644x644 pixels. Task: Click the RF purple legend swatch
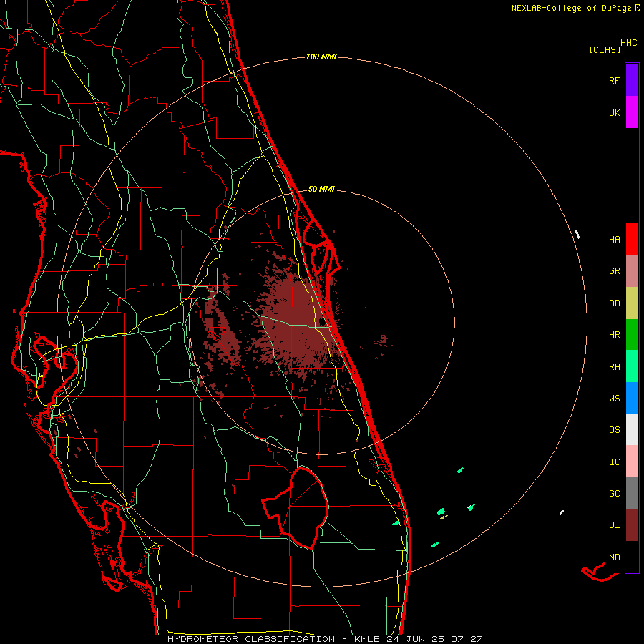coord(632,80)
